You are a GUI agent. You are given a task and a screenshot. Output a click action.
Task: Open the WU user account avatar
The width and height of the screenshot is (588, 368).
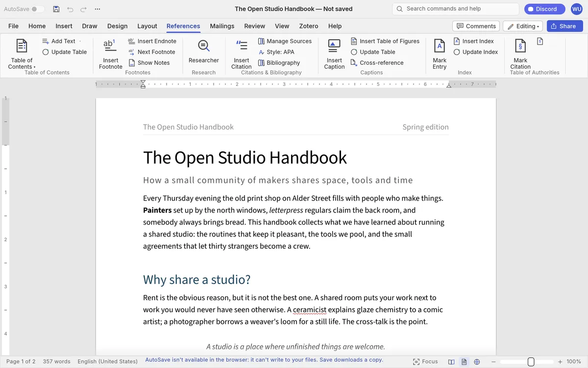pyautogui.click(x=576, y=9)
